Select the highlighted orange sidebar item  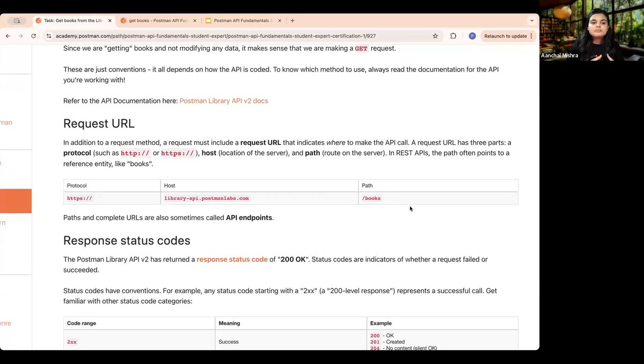point(16,201)
